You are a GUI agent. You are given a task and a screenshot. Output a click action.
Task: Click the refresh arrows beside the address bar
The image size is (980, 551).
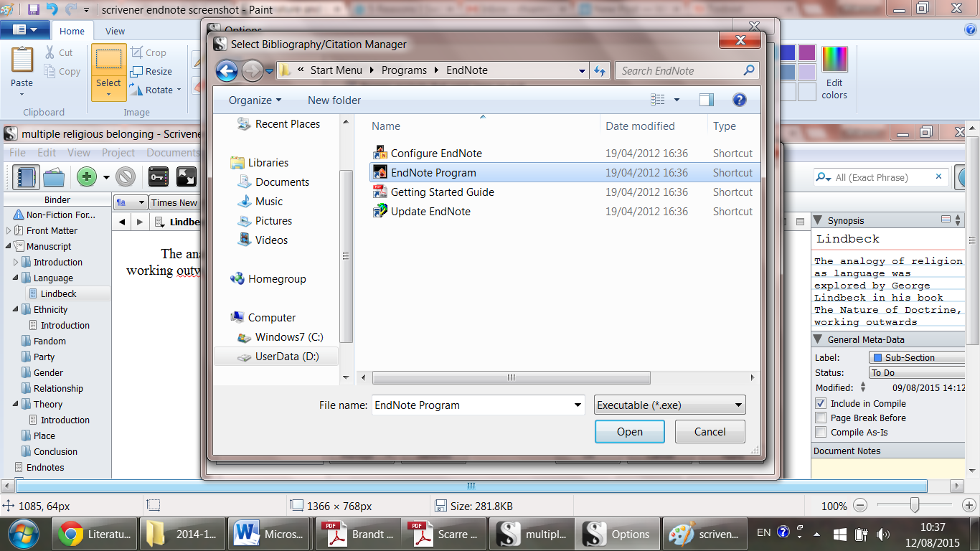(600, 70)
